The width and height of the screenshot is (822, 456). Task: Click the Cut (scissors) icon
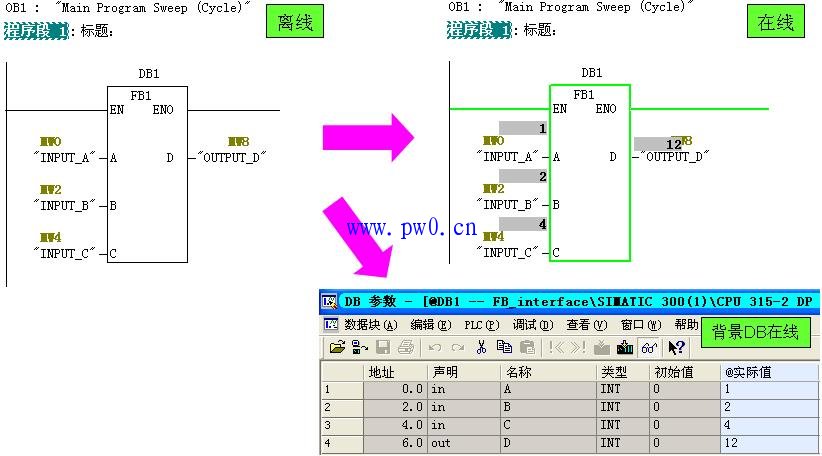[481, 348]
